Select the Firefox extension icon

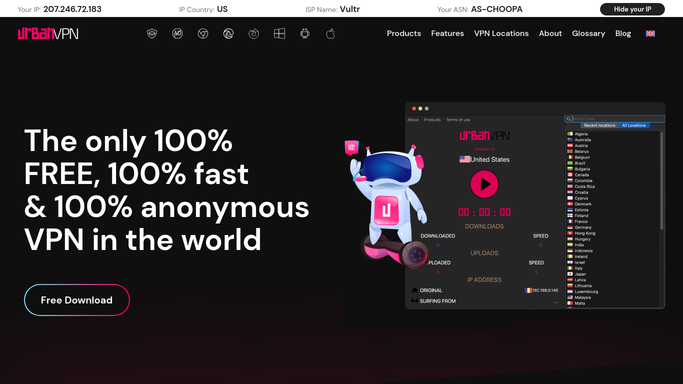coord(254,34)
